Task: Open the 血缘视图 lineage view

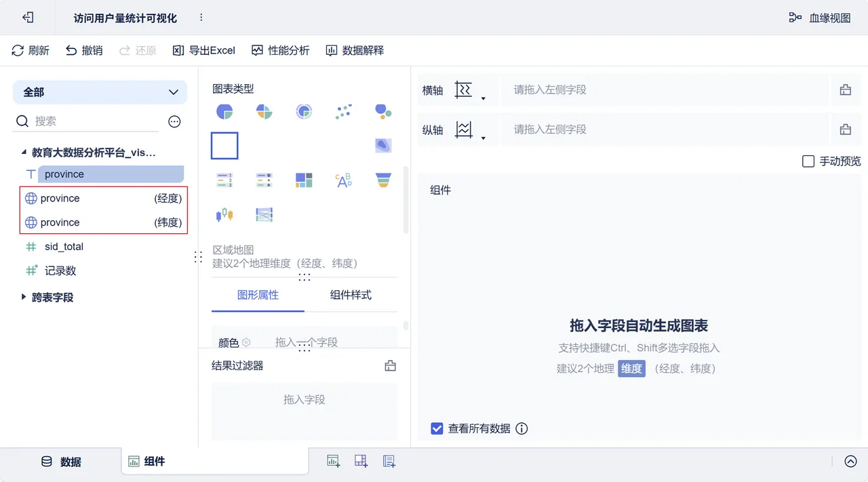Action: click(x=820, y=18)
